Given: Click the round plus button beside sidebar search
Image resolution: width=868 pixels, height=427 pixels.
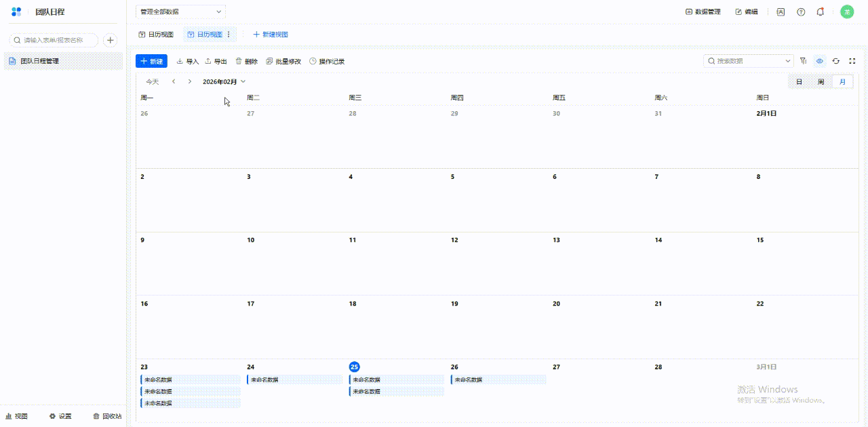Looking at the screenshot, I should pyautogui.click(x=110, y=40).
